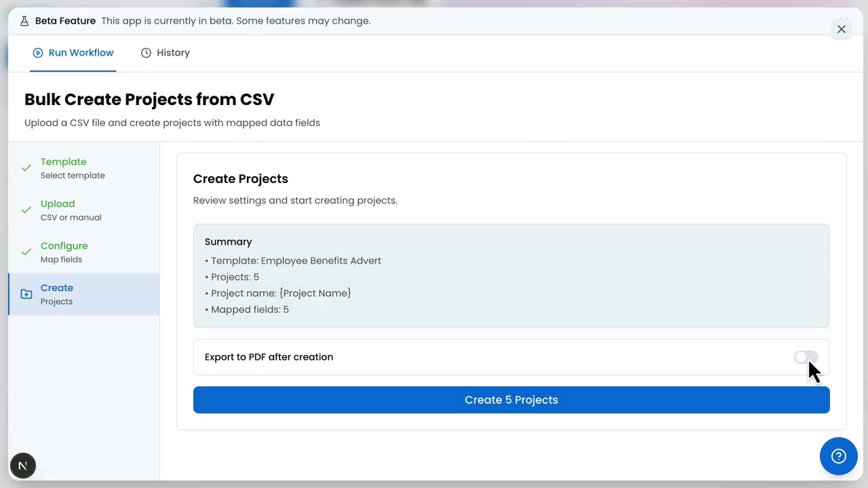Click the Summary information box
The width and height of the screenshot is (868, 488).
click(511, 276)
